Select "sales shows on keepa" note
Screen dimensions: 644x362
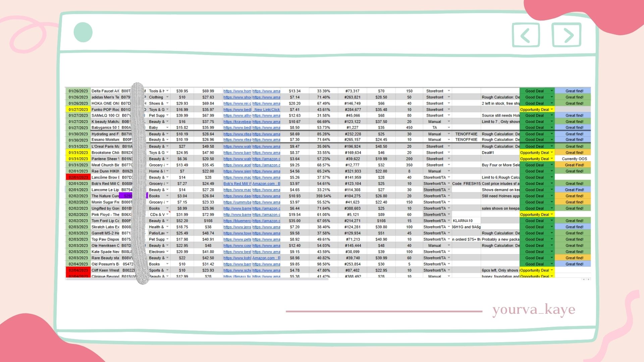[500, 208]
